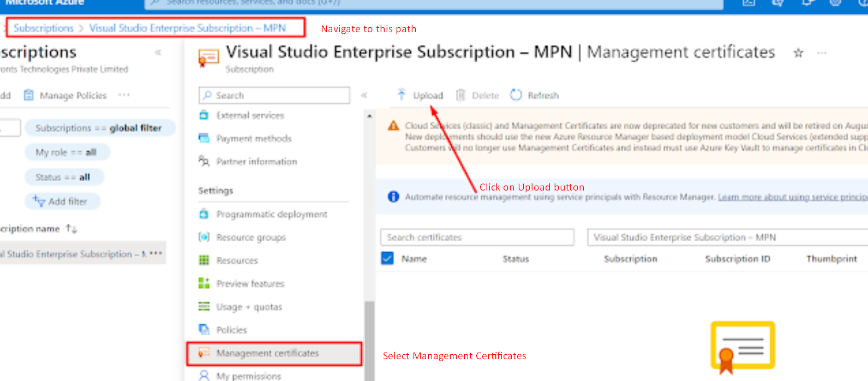Click the External services icon
Viewport: 868px width, 381px height.
tap(204, 115)
